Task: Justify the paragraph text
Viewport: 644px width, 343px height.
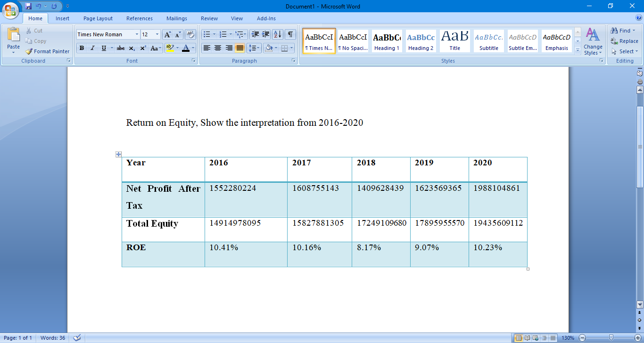Action: click(x=240, y=48)
